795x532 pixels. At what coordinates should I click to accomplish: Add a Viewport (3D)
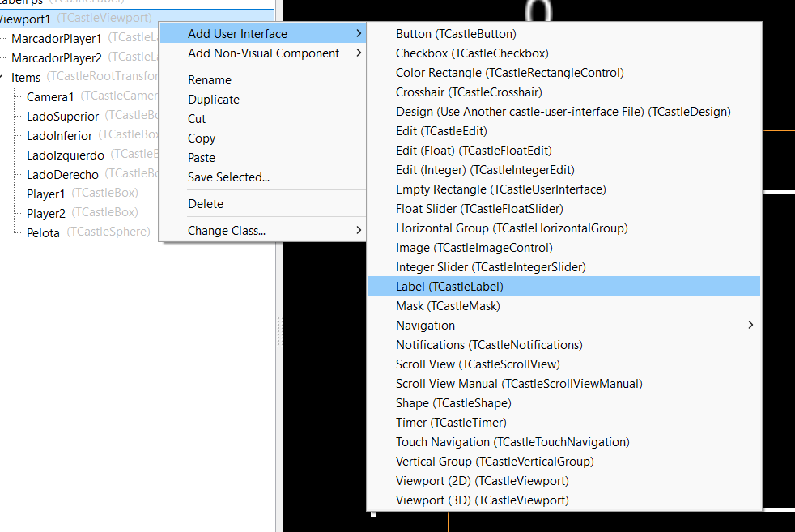point(564,500)
